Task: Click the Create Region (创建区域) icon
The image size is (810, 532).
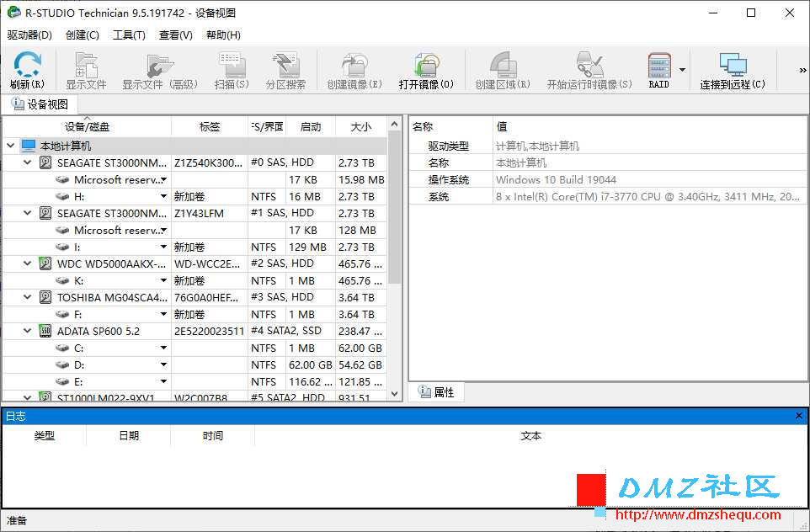Action: point(503,70)
